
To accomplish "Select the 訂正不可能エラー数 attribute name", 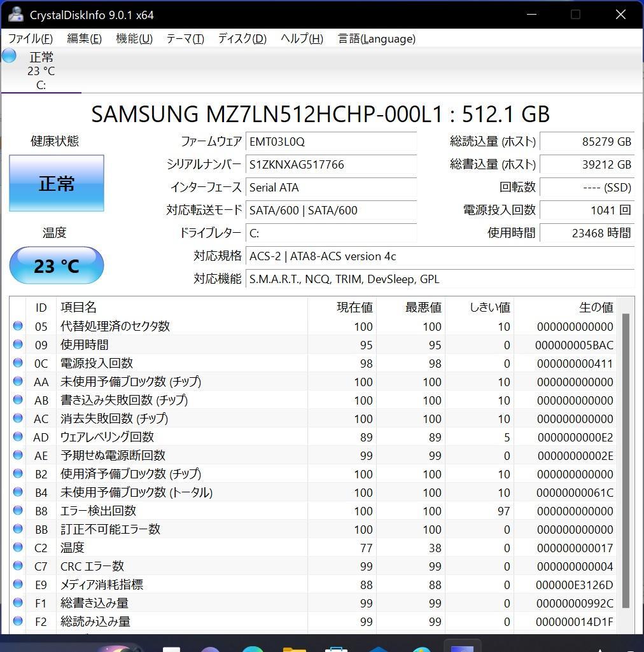I will pos(110,529).
